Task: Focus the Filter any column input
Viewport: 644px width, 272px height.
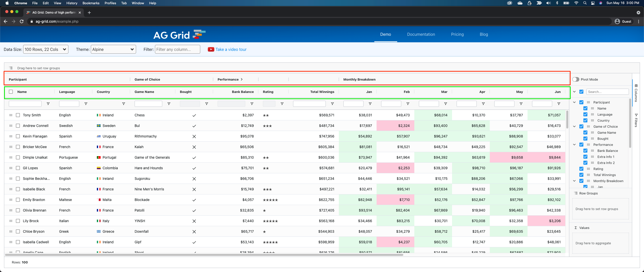Action: [x=178, y=49]
